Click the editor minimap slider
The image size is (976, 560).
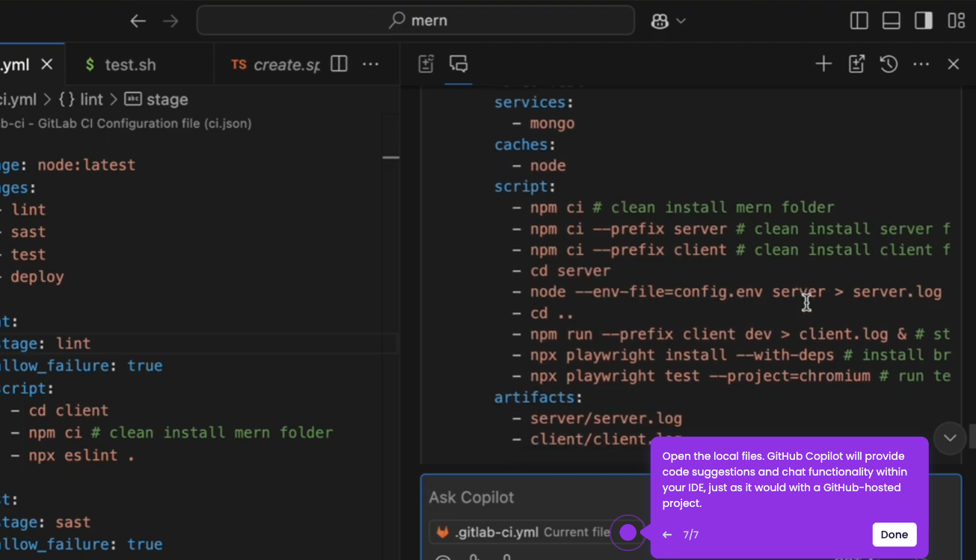[x=390, y=157]
